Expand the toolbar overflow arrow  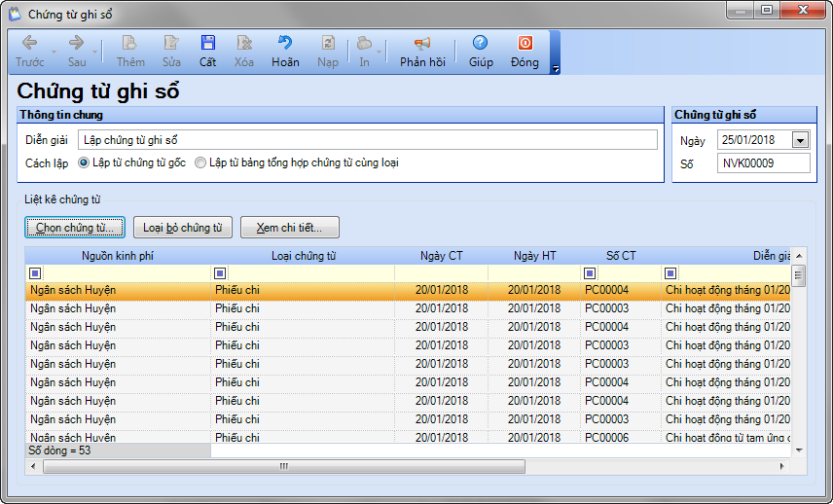tap(555, 69)
